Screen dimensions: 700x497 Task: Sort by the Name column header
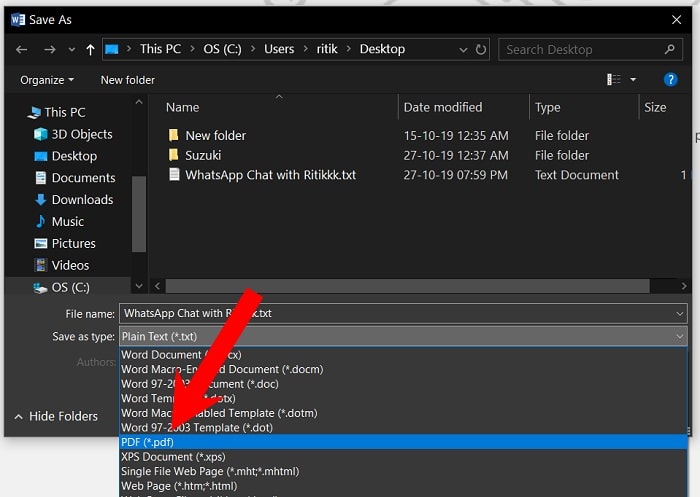coord(183,108)
